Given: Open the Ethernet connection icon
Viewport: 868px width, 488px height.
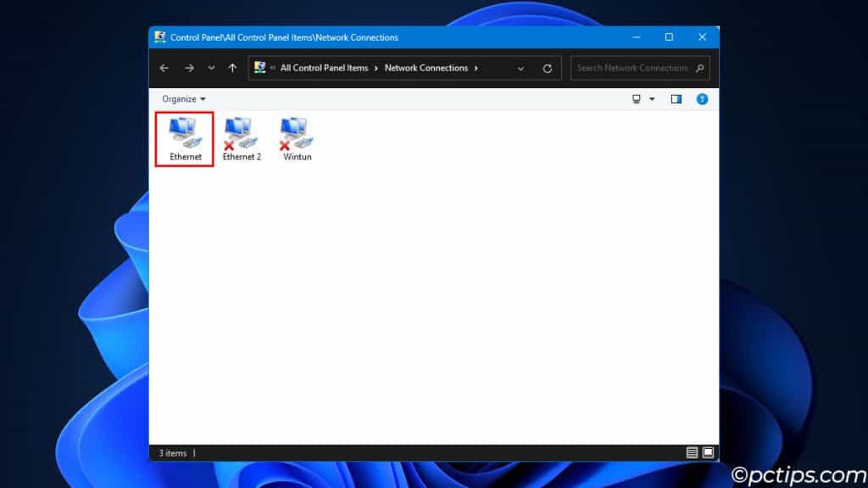Looking at the screenshot, I should 184,136.
